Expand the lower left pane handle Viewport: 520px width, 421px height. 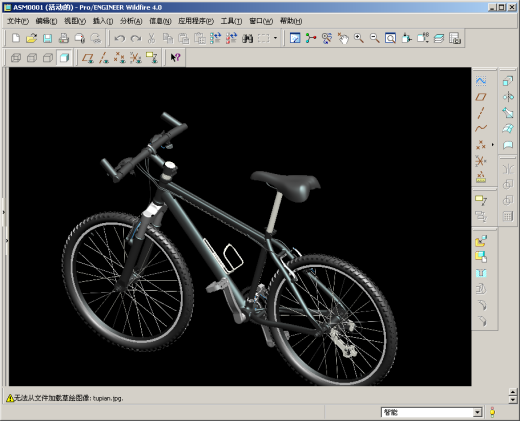coord(7,240)
